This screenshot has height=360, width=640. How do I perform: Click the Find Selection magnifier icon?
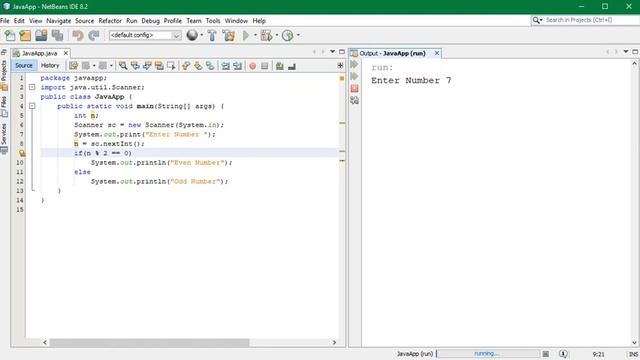point(123,66)
